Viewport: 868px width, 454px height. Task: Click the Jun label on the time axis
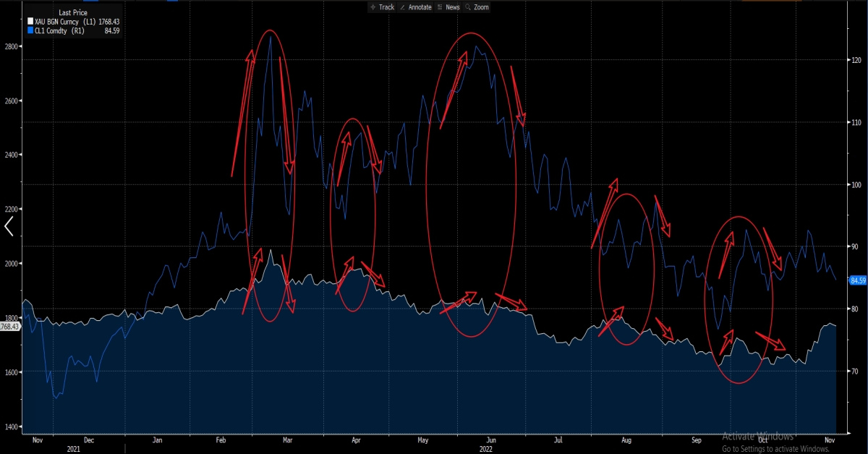[x=491, y=440]
